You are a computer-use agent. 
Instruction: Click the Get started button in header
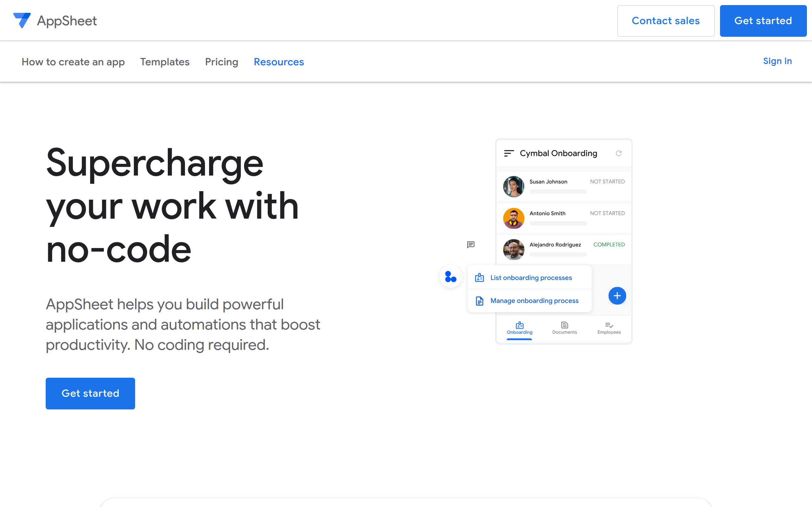pyautogui.click(x=763, y=21)
